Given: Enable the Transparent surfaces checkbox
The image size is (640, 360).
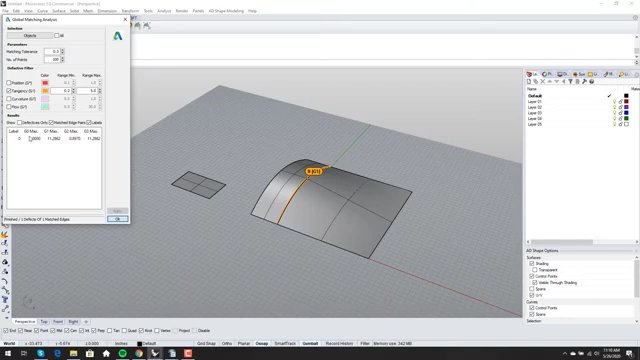Looking at the screenshot, I should pyautogui.click(x=534, y=270).
